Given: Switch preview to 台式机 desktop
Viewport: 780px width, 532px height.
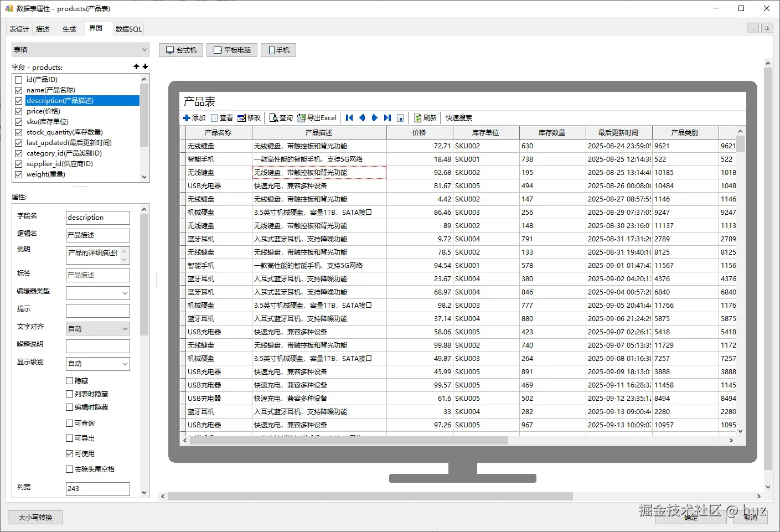Looking at the screenshot, I should click(181, 50).
